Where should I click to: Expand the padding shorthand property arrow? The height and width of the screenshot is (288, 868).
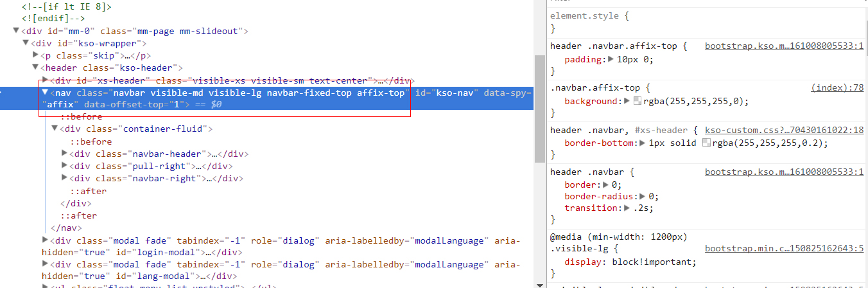(x=611, y=60)
